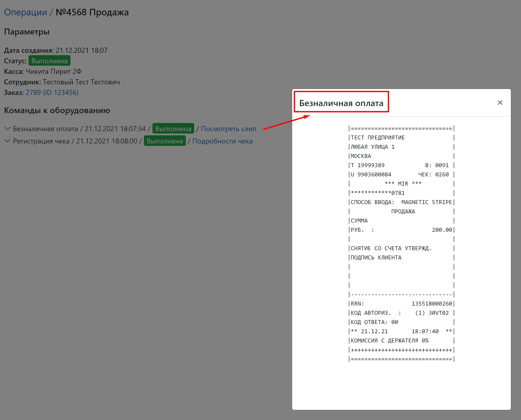Click the Выполнена status badge under Статус
521x420 pixels.
(49, 60)
